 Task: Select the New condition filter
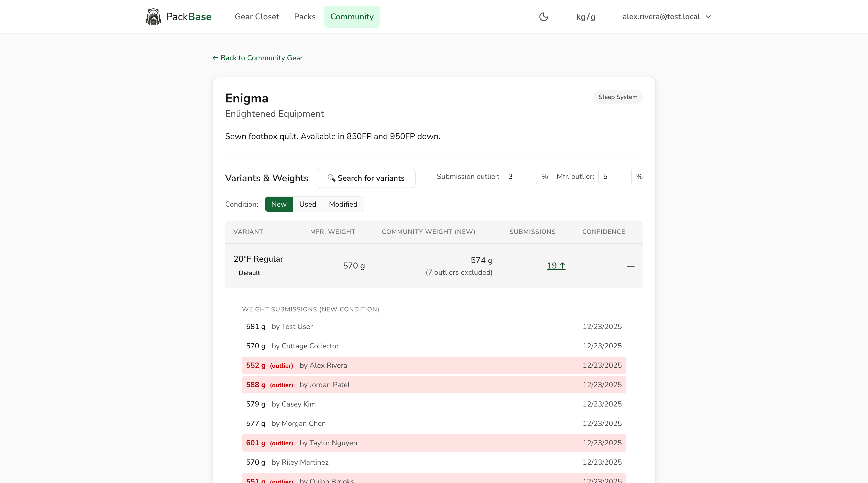[x=279, y=204]
